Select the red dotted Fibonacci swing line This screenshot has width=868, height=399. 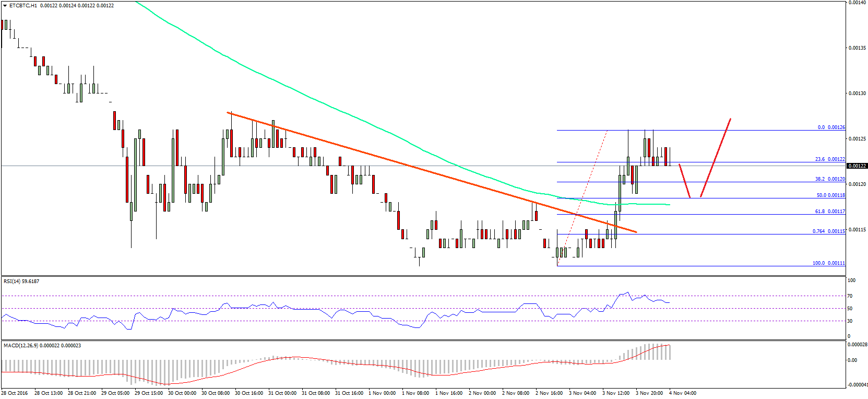tap(582, 197)
